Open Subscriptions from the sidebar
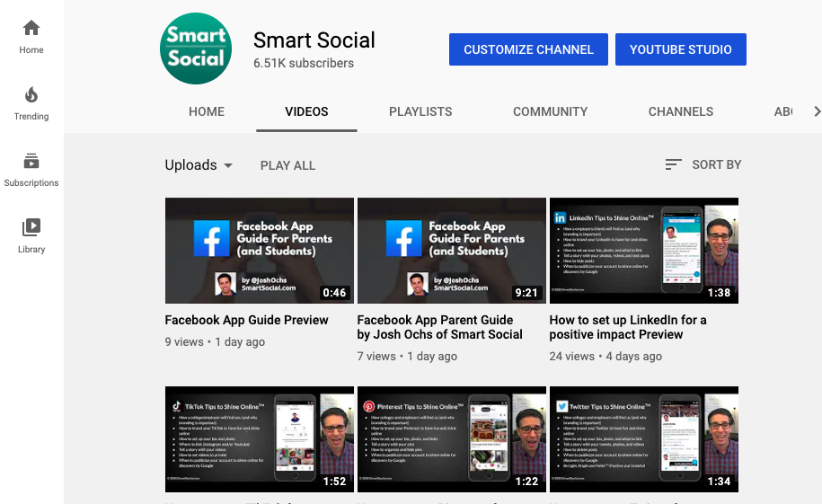Image resolution: width=822 pixels, height=504 pixels. coord(31,170)
